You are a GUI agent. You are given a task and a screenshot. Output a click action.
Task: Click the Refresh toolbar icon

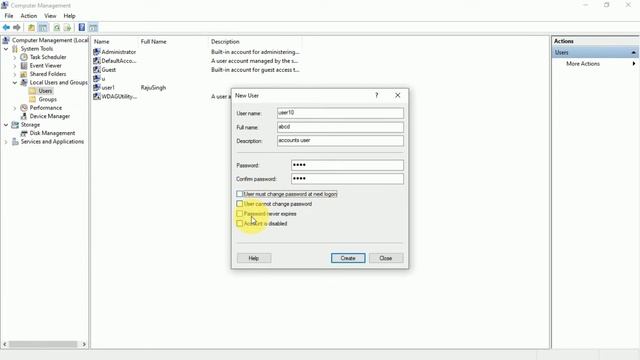point(57,28)
